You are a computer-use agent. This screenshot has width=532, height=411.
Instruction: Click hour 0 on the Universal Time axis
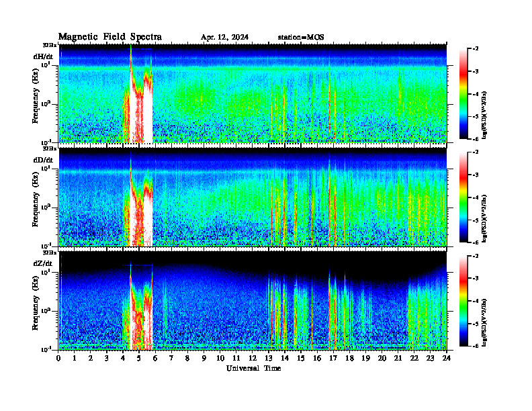click(x=58, y=359)
